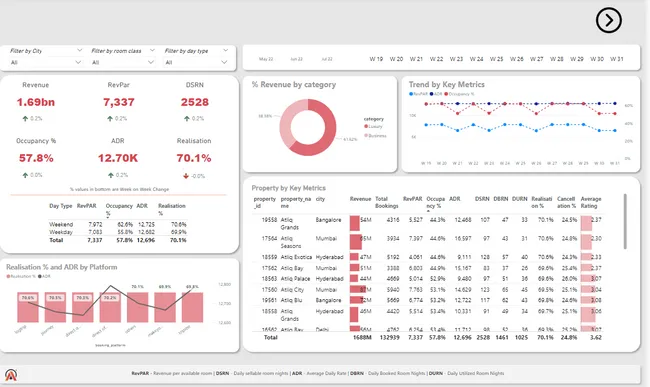Viewport: 650px width, 387px height.
Task: Click the Business legend marker in donut chart
Action: [x=366, y=135]
